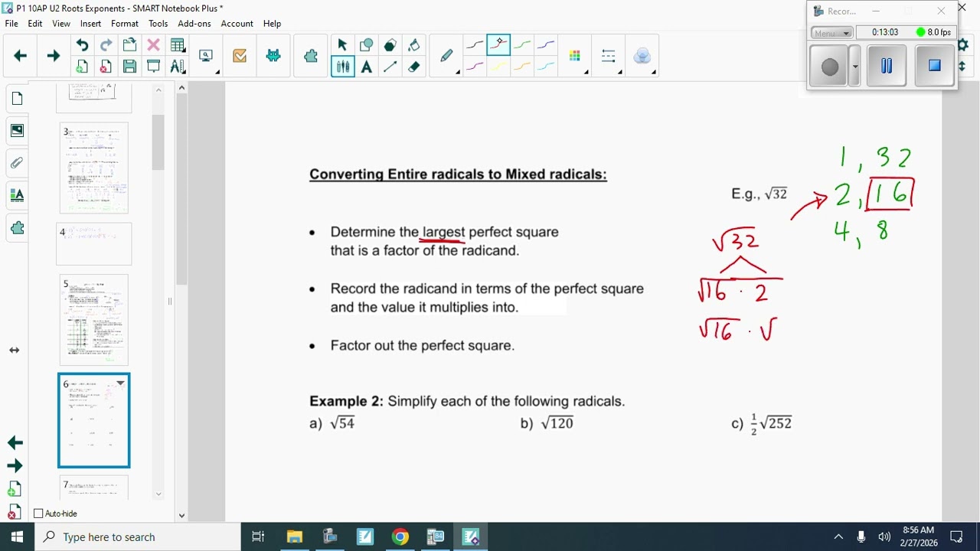
Task: Go to previous page using toolbar back arrow
Action: pos(21,56)
